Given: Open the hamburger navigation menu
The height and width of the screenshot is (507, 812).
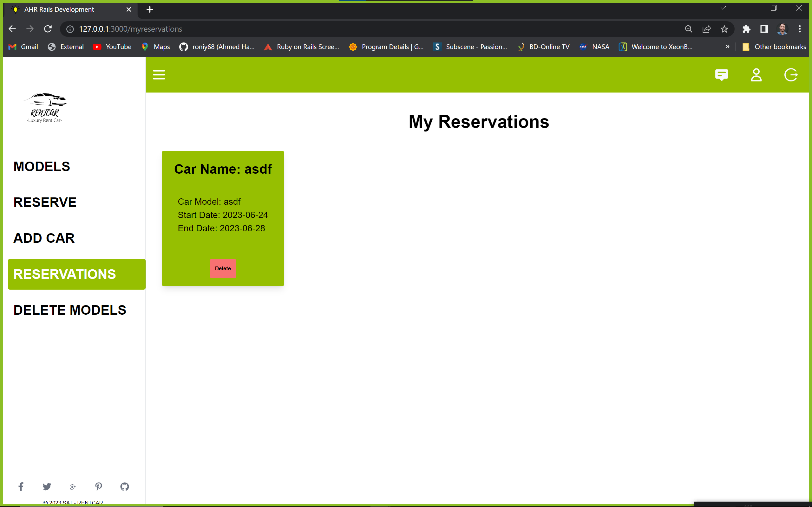Looking at the screenshot, I should pyautogui.click(x=159, y=75).
